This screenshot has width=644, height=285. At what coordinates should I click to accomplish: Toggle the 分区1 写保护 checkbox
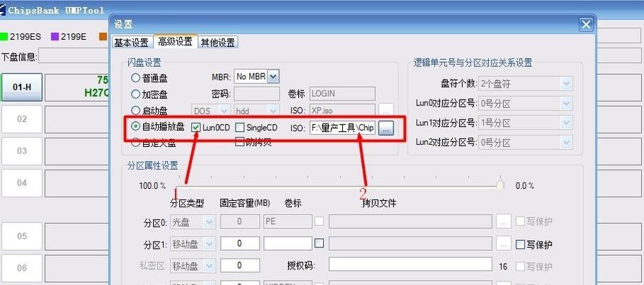(x=520, y=244)
